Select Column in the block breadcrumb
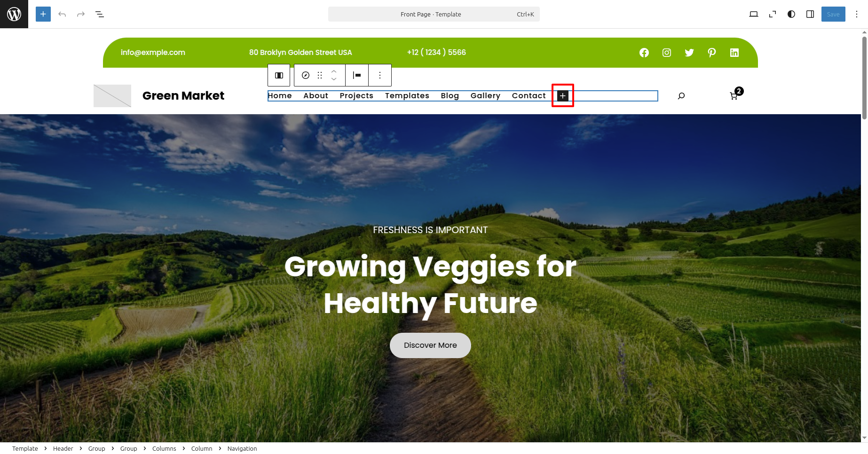 coord(202,448)
